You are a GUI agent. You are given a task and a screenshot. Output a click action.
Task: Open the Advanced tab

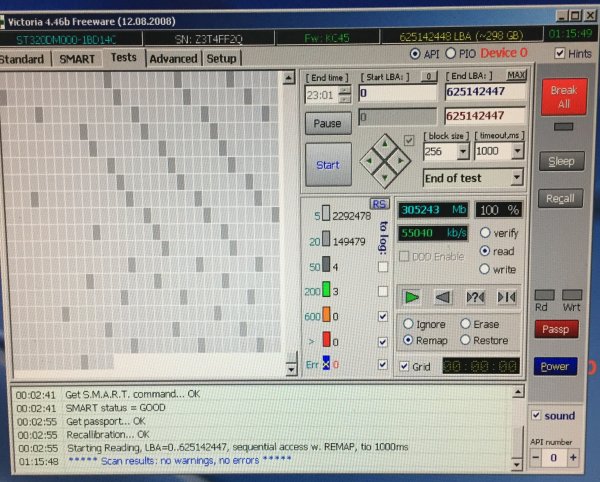(x=173, y=59)
